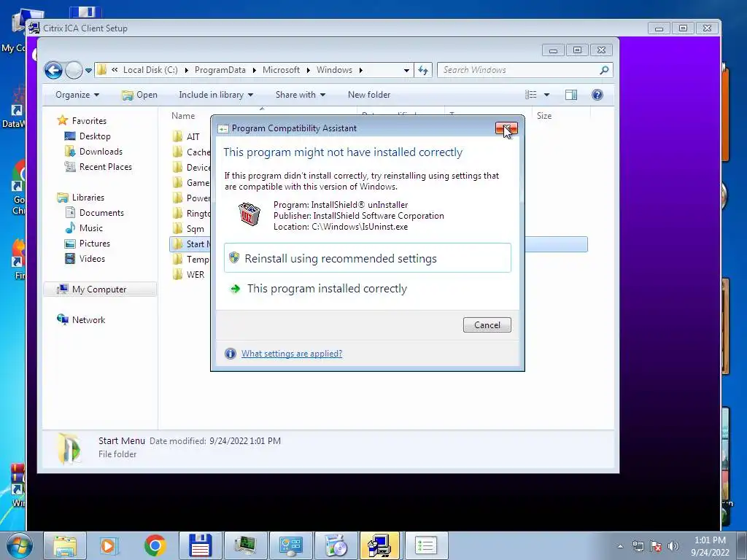Open What settings are applied link
The width and height of the screenshot is (747, 560).
coord(292,354)
